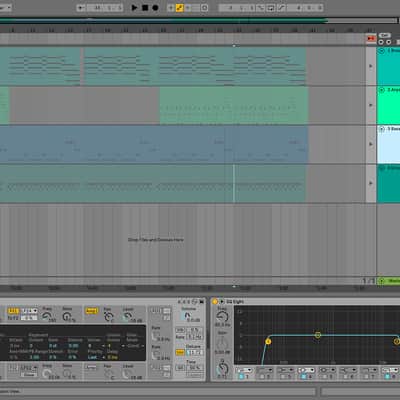Arm the round Arrangement Record button
This screenshot has width=400, height=400.
[155, 7]
